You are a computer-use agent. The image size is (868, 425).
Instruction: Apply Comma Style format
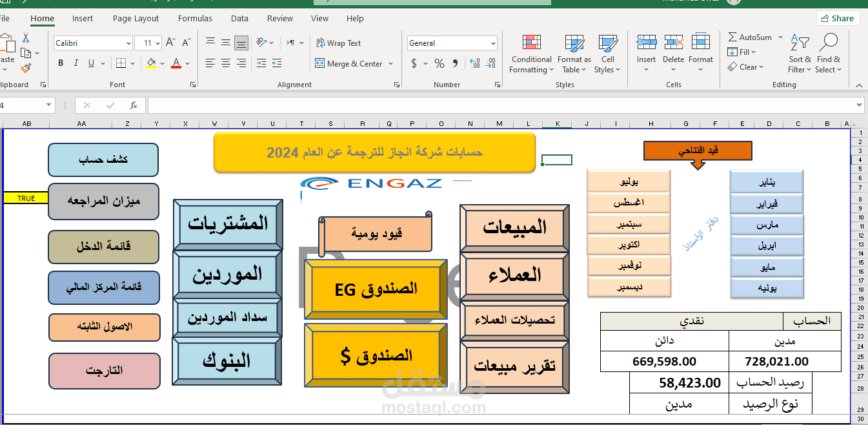pos(456,63)
